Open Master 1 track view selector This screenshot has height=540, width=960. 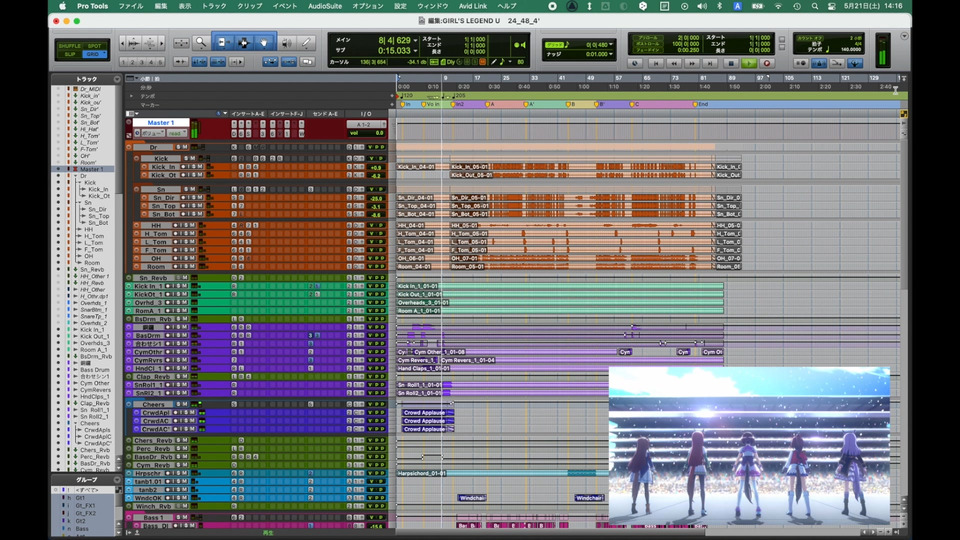pyautogui.click(x=152, y=133)
